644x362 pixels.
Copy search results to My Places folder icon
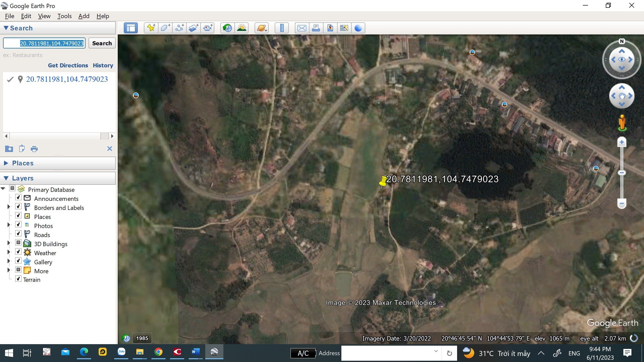[9, 149]
